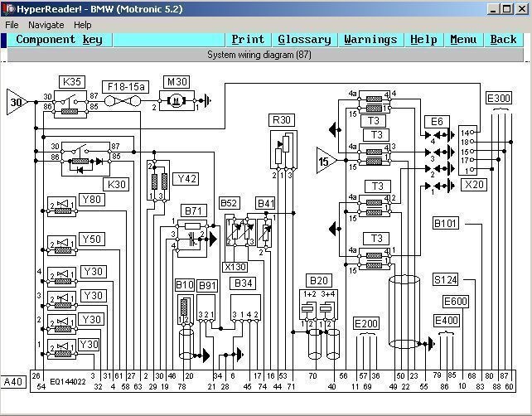
Task: Minimize the HyperReader window
Action: tap(493, 9)
